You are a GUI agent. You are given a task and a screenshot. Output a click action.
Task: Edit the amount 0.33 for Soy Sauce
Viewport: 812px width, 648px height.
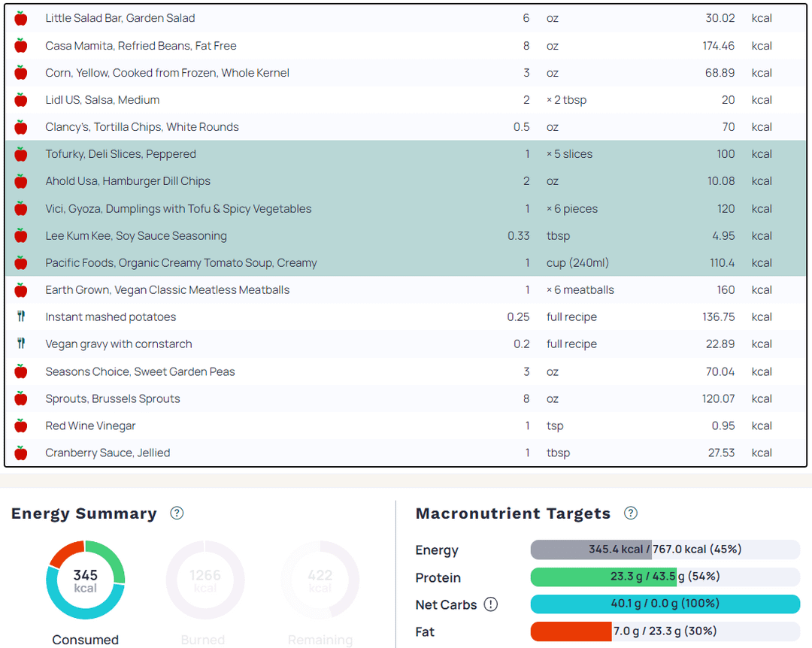point(518,236)
